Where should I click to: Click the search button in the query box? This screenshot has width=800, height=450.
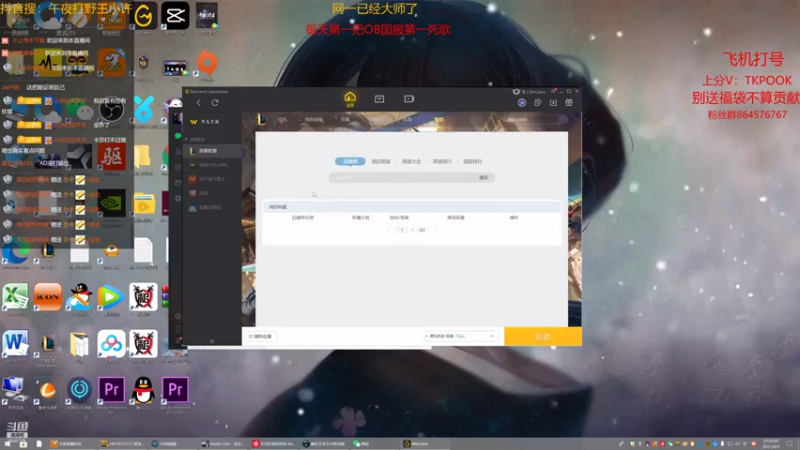484,178
